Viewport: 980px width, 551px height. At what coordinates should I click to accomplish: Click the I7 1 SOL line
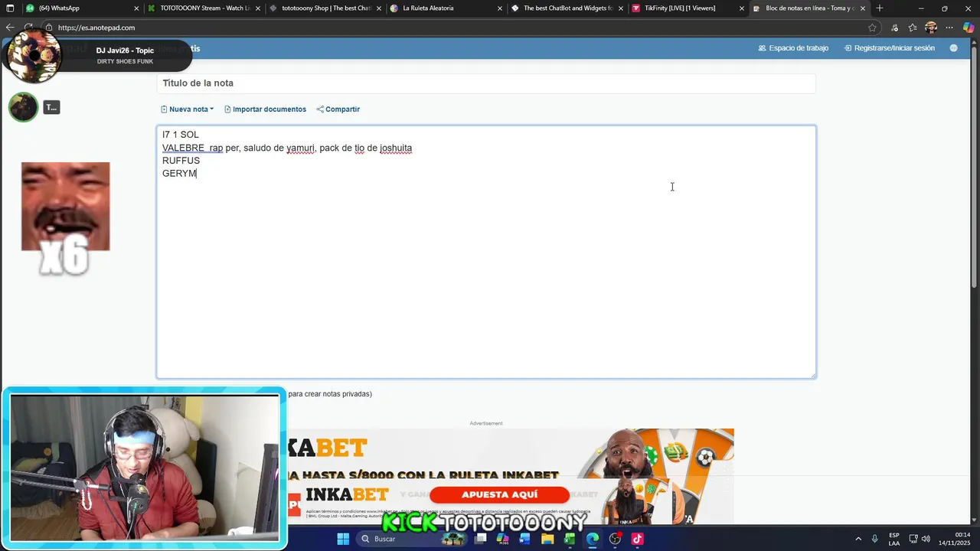pyautogui.click(x=181, y=135)
